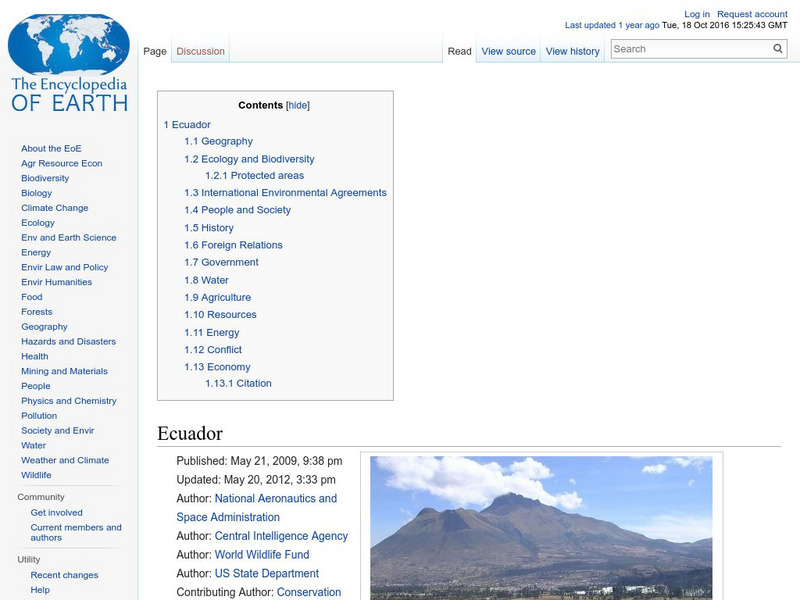Hide the Contents table

click(x=298, y=104)
